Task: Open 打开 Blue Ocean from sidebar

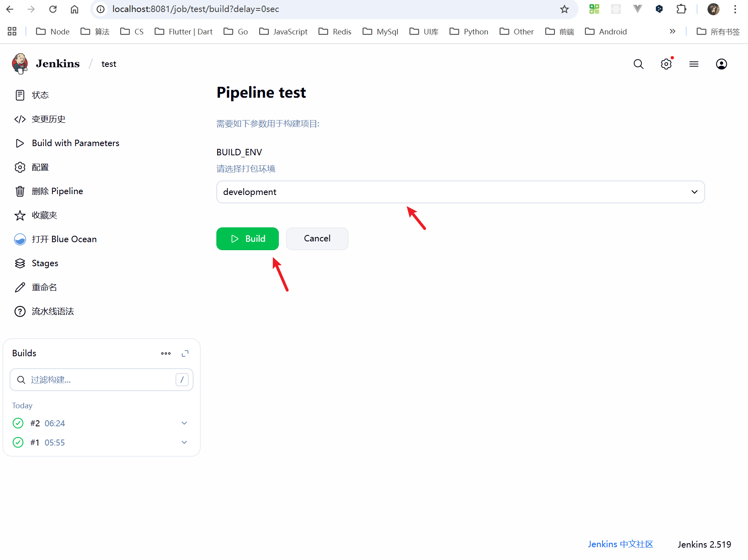Action: 64,239
